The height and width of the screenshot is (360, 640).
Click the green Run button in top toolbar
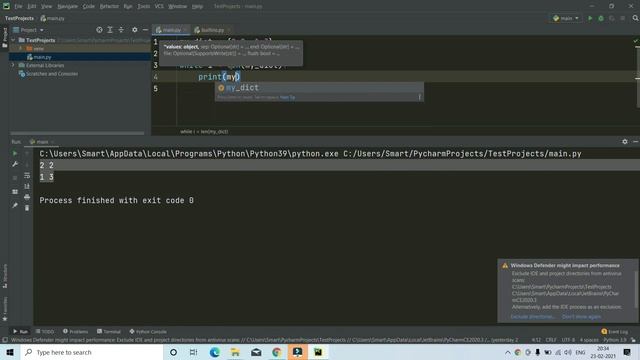coord(590,18)
